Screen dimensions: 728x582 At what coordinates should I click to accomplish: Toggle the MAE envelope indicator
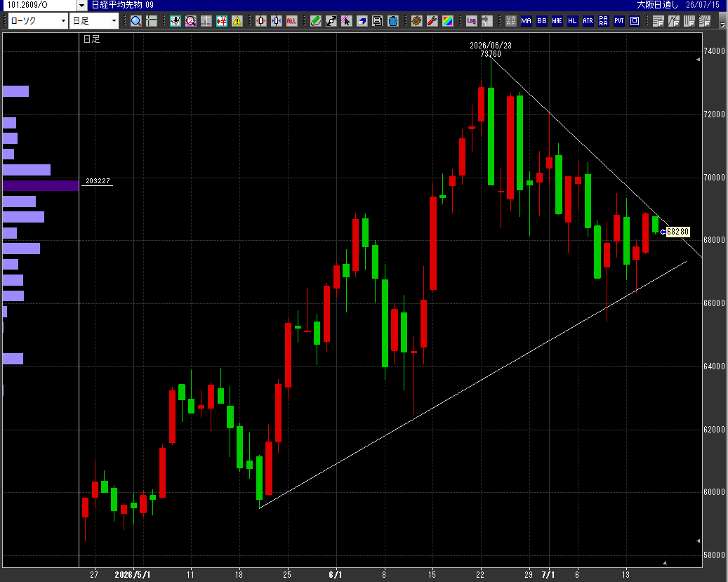pyautogui.click(x=557, y=21)
